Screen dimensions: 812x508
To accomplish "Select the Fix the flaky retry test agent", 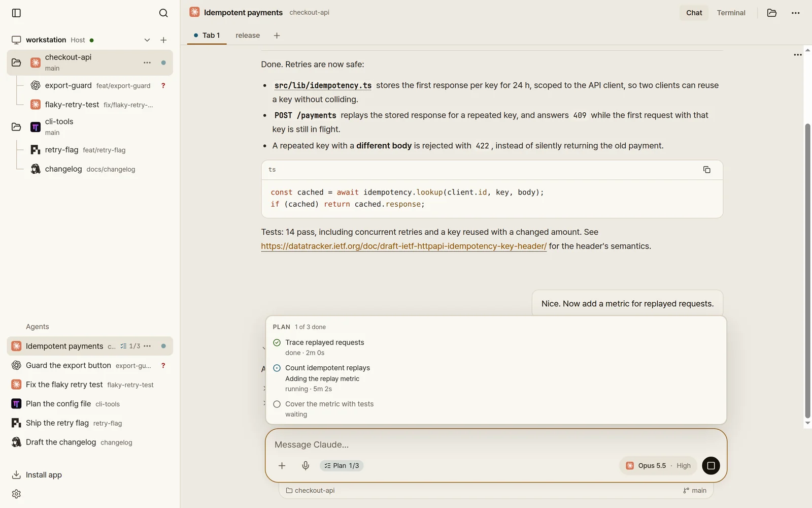I will (x=90, y=385).
